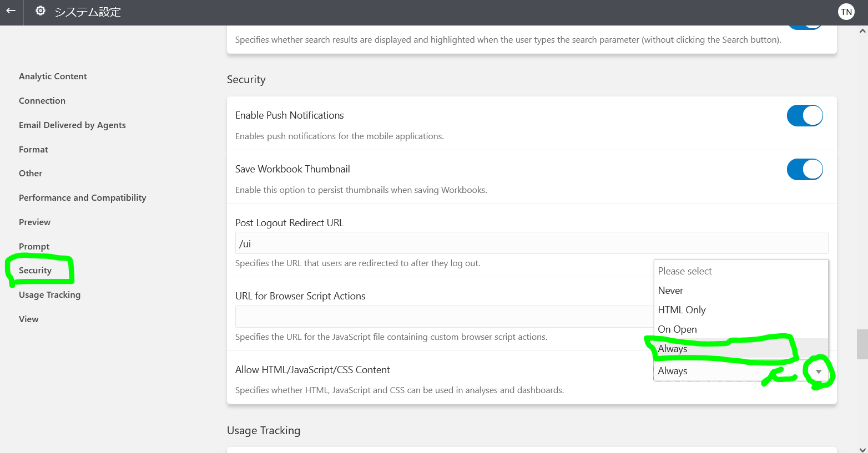The image size is (868, 453).
Task: Open the Security settings category
Action: 35,270
